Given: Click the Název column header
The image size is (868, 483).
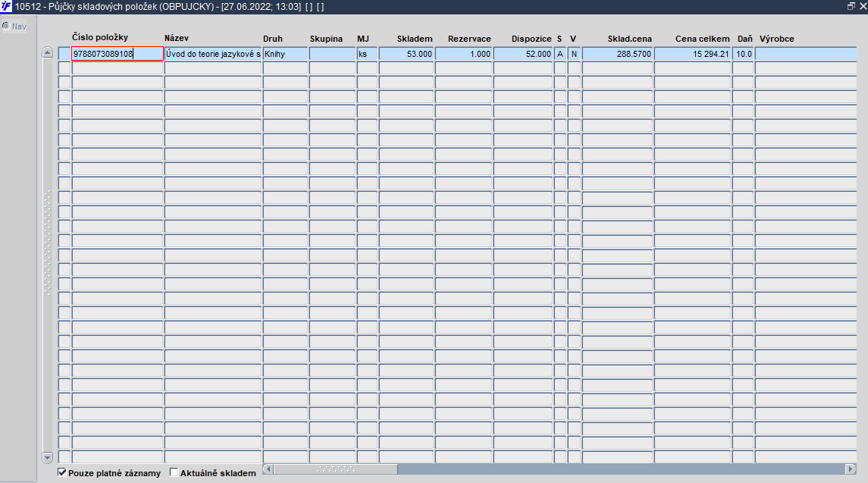Looking at the screenshot, I should [177, 38].
